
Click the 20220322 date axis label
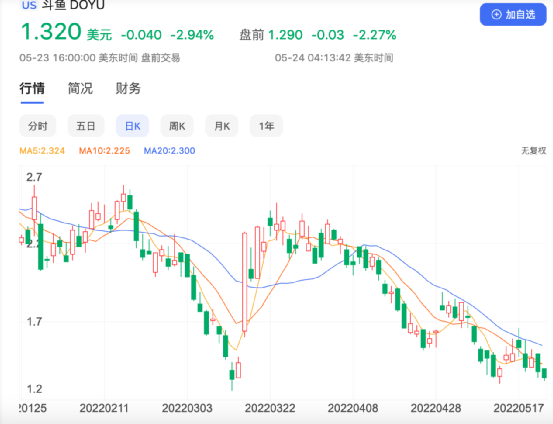(x=270, y=408)
